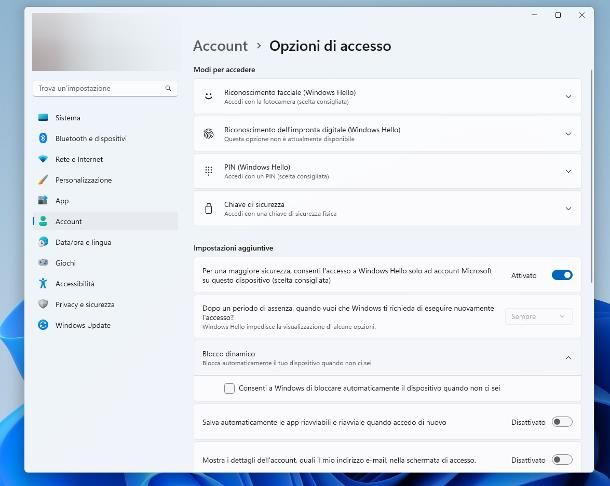
Task: Toggle Mostra i dettagli dell'account switch
Action: (562, 460)
